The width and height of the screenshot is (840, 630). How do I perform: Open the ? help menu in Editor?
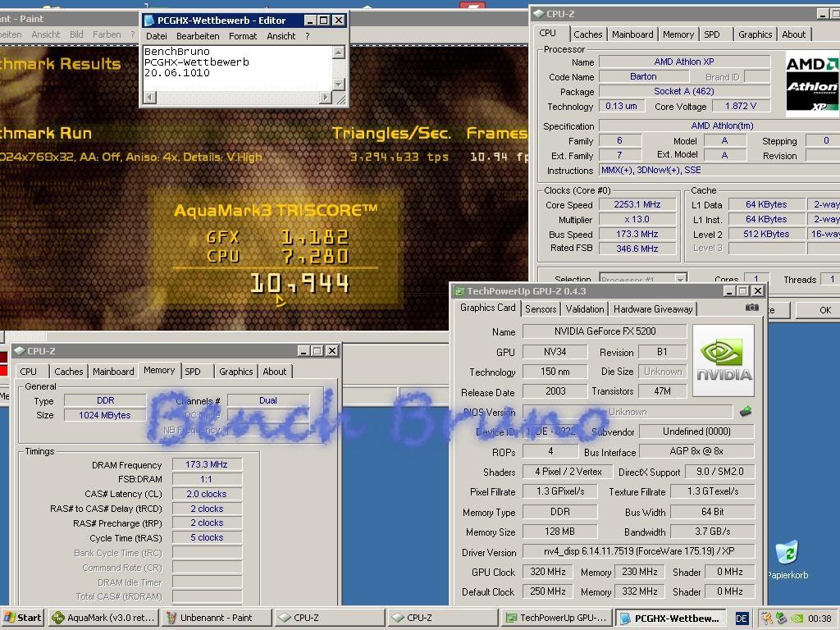point(308,36)
